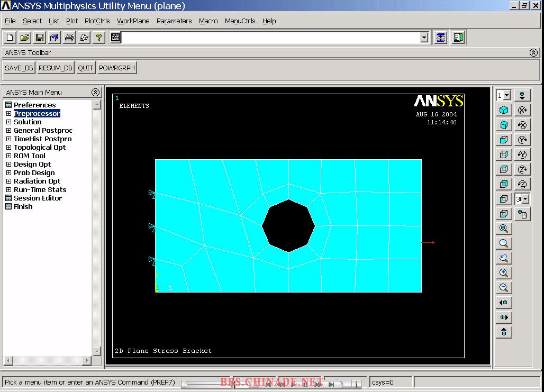Click the Open ANSYS File icon

[25, 38]
